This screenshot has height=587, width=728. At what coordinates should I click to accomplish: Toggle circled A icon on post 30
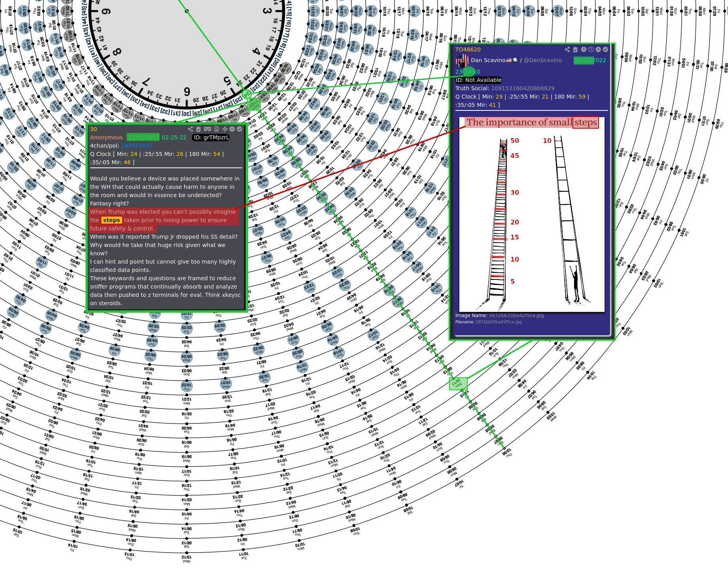click(232, 129)
